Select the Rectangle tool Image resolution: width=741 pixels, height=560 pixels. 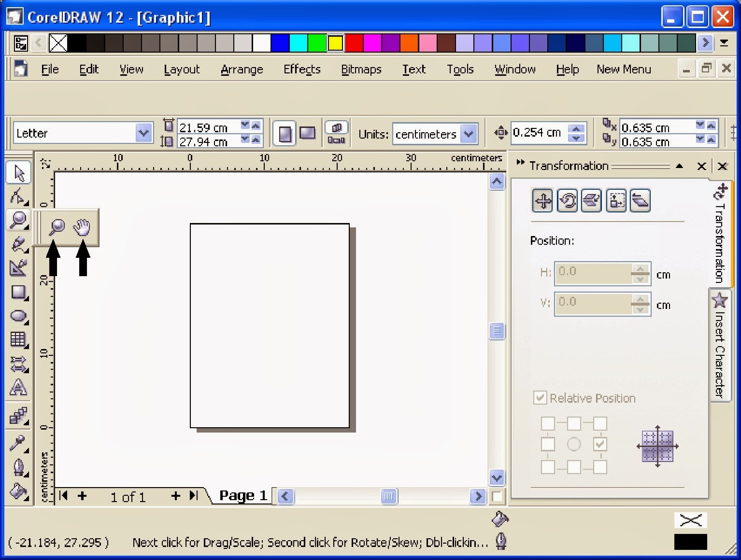point(18,293)
